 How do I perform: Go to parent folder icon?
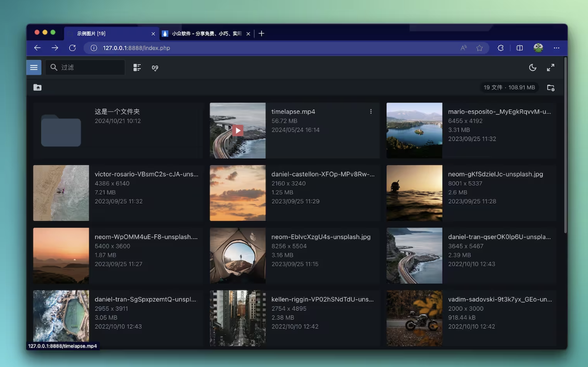38,87
